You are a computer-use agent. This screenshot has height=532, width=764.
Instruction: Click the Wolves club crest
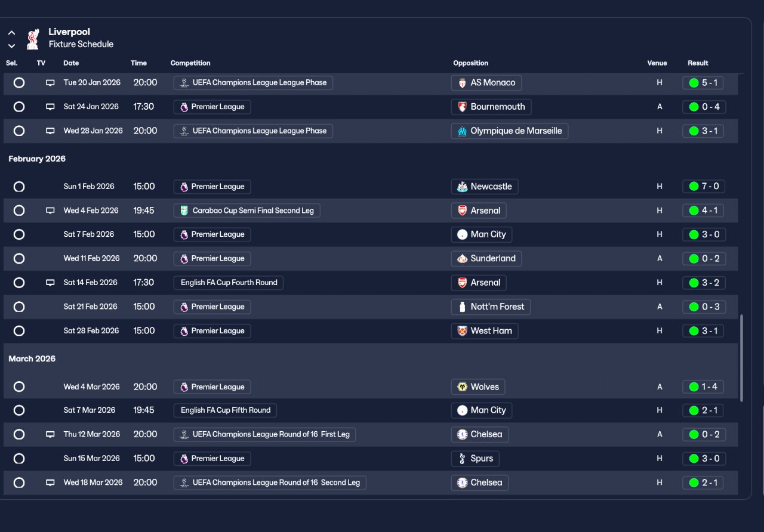(462, 387)
